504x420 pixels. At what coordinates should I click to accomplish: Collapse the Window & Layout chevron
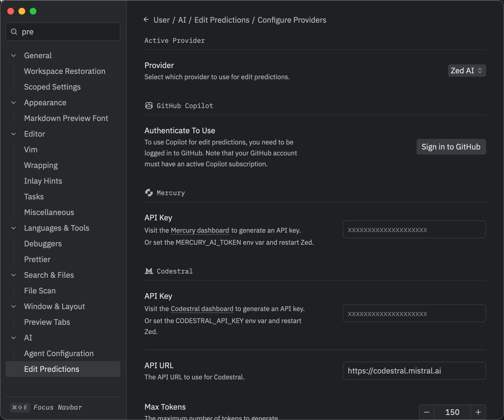click(13, 306)
